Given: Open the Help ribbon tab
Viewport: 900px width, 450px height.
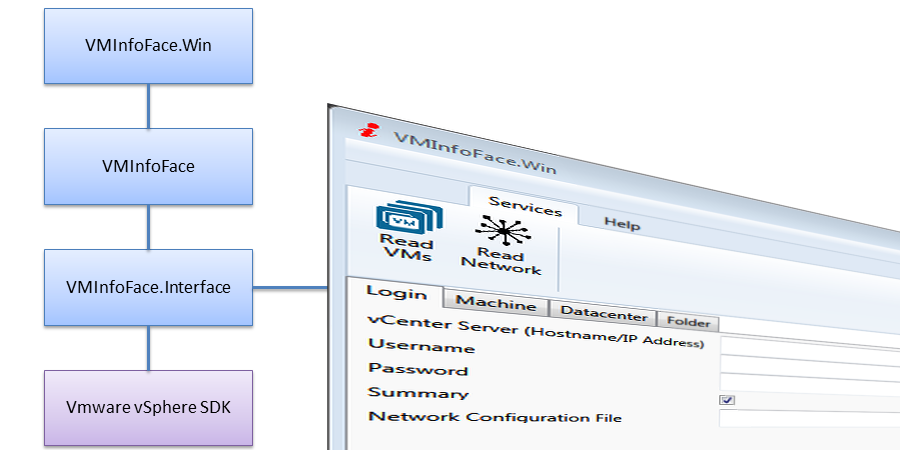Looking at the screenshot, I should tap(622, 223).
